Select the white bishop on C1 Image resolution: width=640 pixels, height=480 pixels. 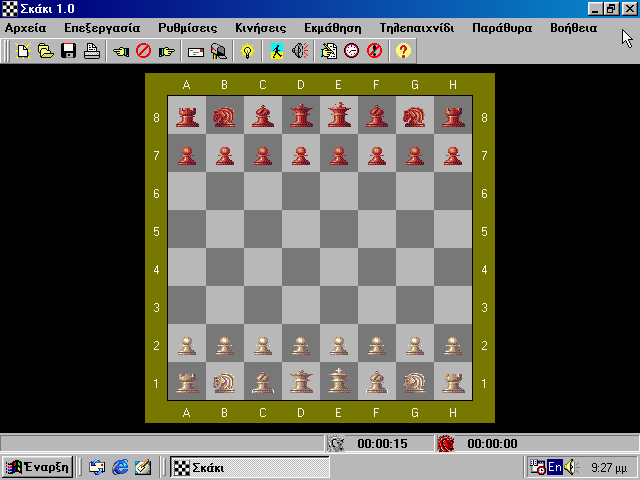[263, 383]
